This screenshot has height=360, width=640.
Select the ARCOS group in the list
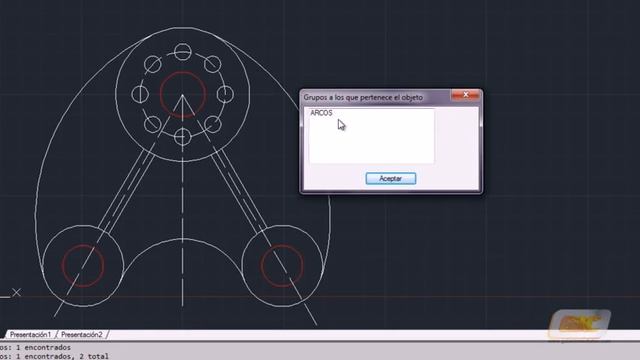pyautogui.click(x=321, y=113)
